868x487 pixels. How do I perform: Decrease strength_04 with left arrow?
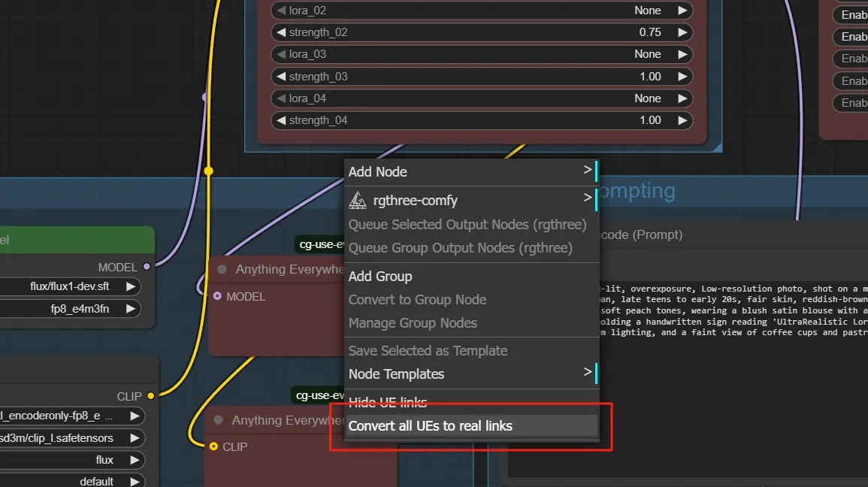(x=281, y=120)
